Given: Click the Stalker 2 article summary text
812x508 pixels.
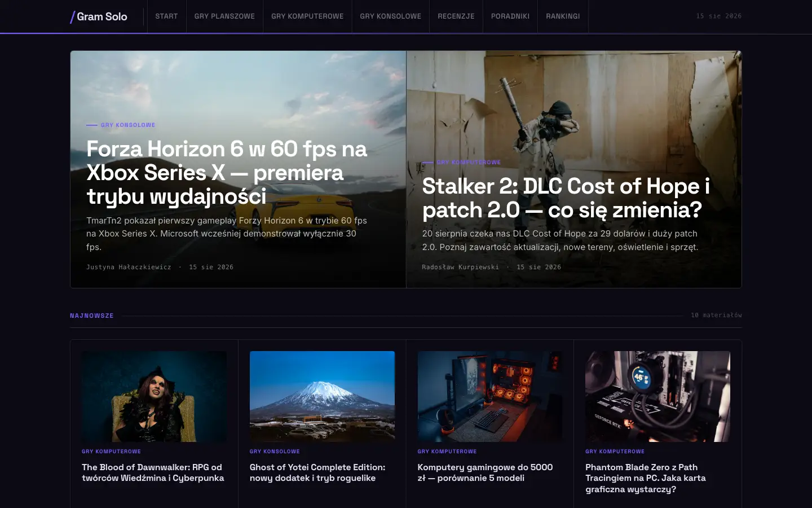Looking at the screenshot, I should (560, 240).
